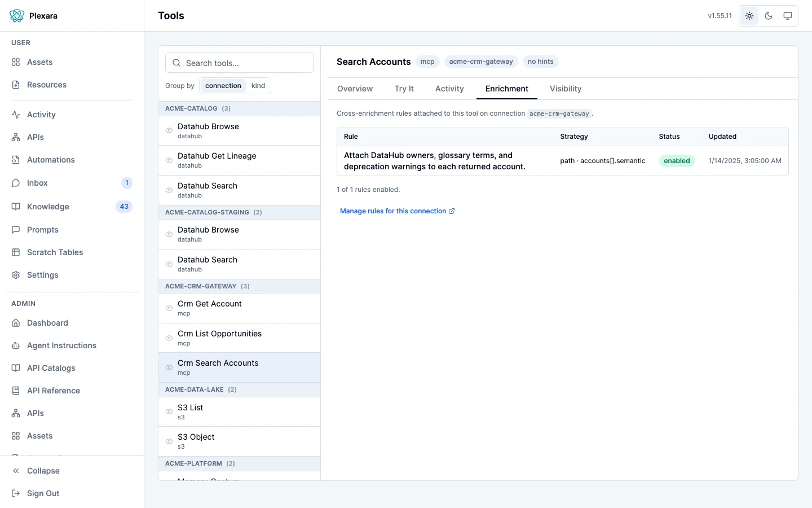Image resolution: width=812 pixels, height=508 pixels.
Task: Open Settings gear icon
Action: [16, 275]
